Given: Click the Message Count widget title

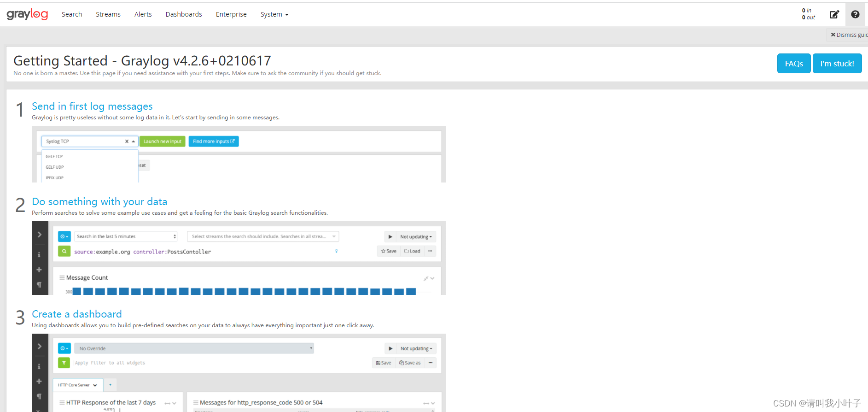Looking at the screenshot, I should pos(87,278).
